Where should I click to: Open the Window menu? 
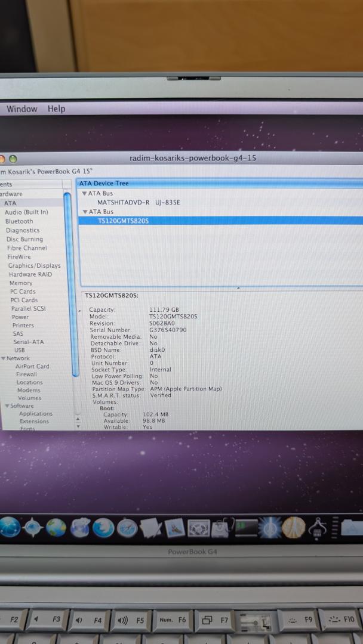[x=21, y=109]
